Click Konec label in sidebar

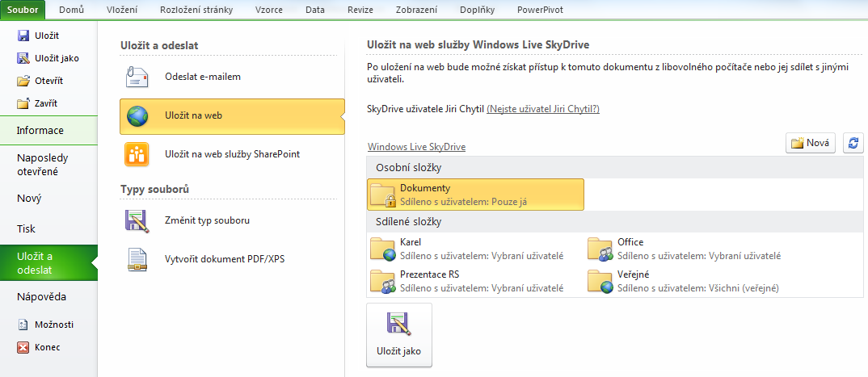pos(47,348)
